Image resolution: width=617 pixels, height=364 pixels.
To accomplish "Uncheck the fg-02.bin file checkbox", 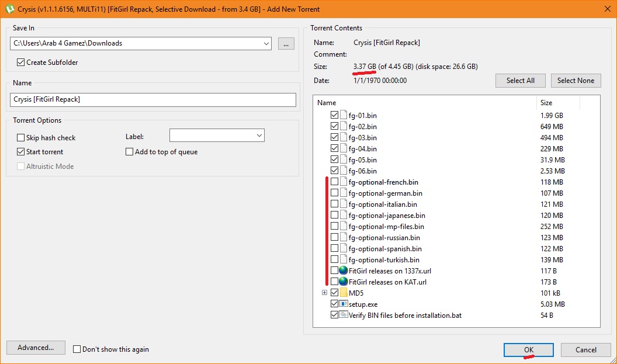I will [x=334, y=126].
